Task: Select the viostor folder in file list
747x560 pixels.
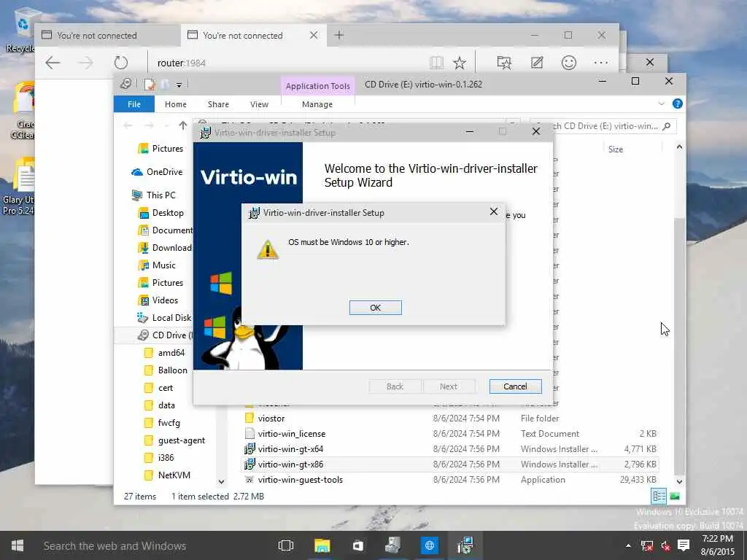Action: pos(450,418)
